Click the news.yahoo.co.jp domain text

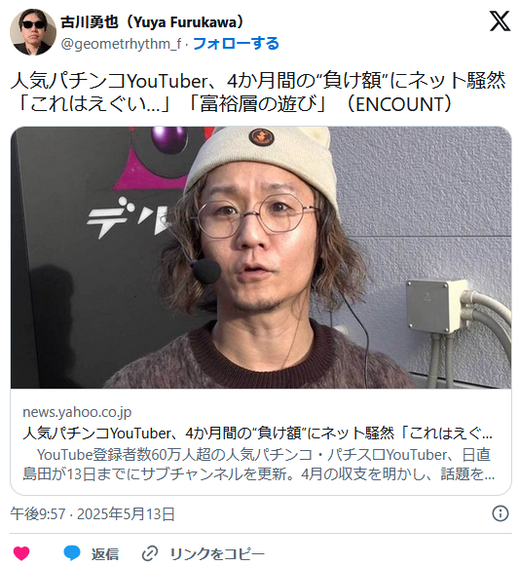(77, 412)
